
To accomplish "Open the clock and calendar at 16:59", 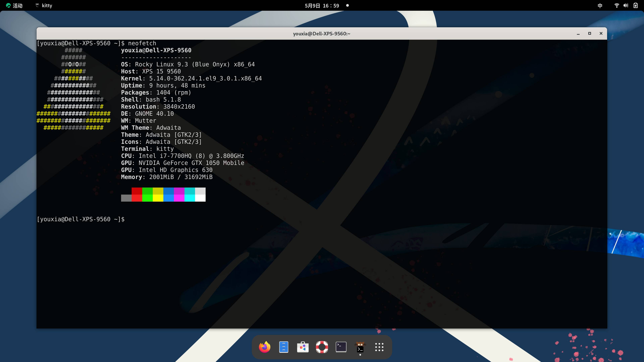I will 322,6.
